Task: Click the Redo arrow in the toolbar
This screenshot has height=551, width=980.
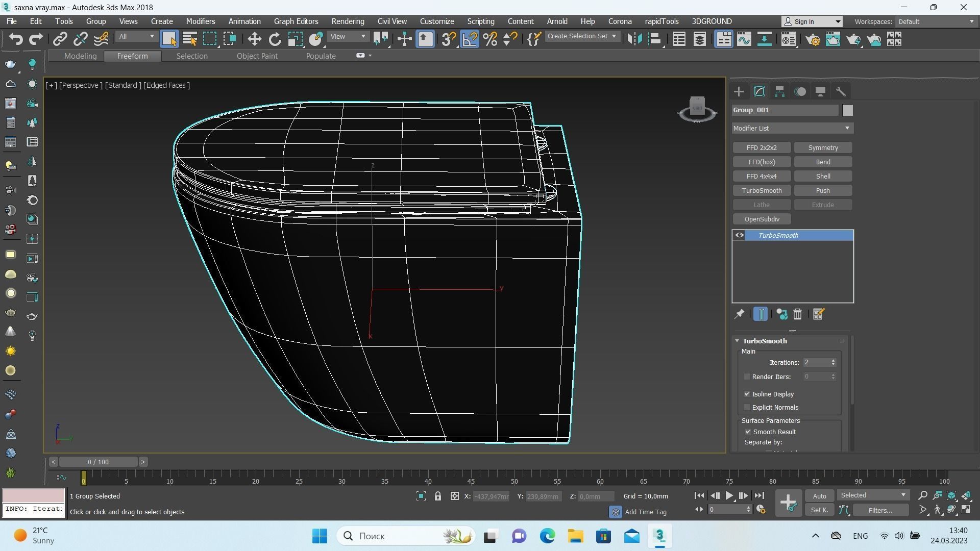Action: tap(36, 39)
